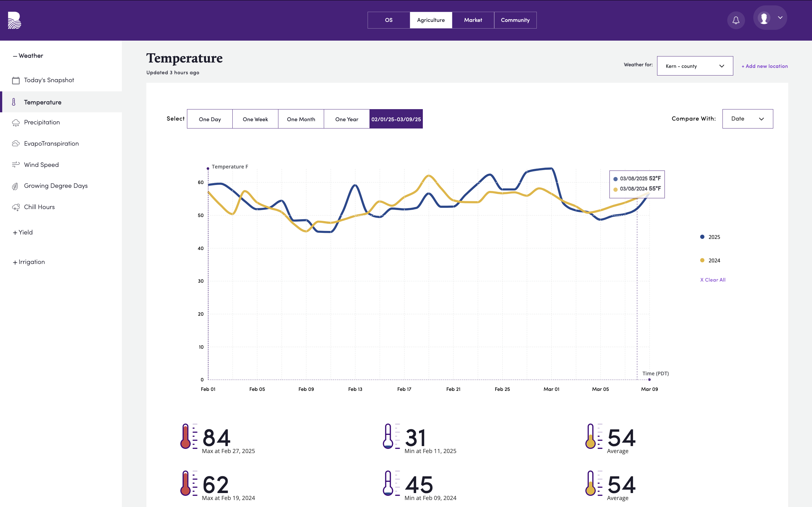The width and height of the screenshot is (812, 507).
Task: Open Growing Degree Days page
Action: point(56,186)
